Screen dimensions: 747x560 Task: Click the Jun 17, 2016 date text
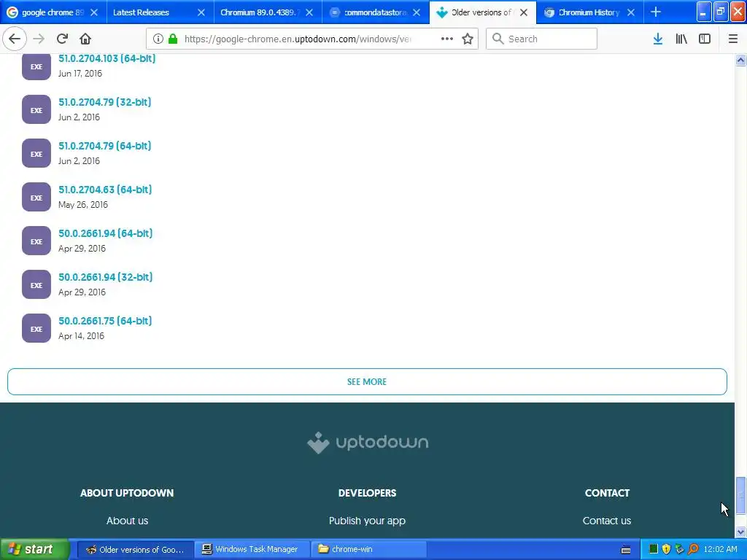80,74
